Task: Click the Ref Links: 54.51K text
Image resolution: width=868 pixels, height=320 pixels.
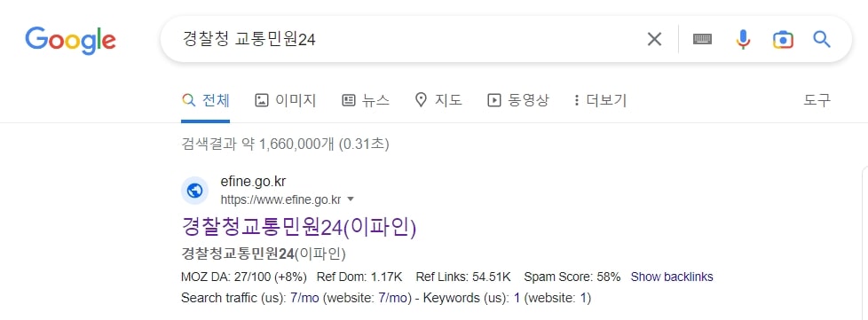Action: click(462, 277)
